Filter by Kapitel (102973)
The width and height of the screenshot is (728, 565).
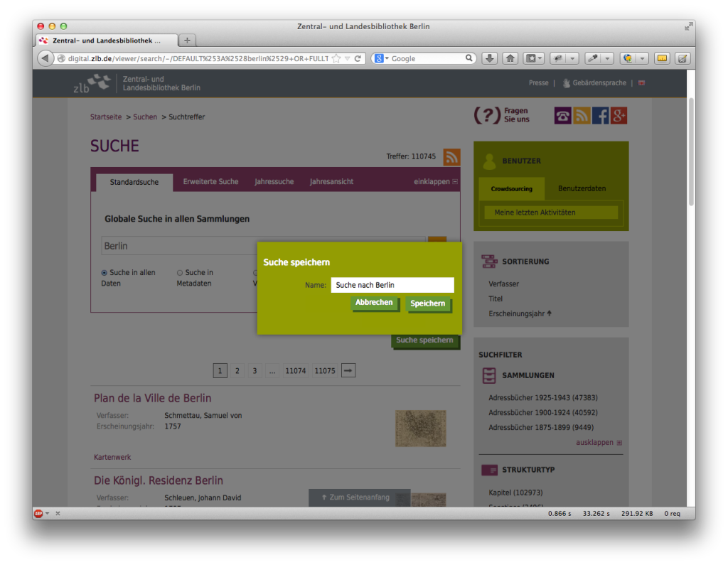(515, 493)
